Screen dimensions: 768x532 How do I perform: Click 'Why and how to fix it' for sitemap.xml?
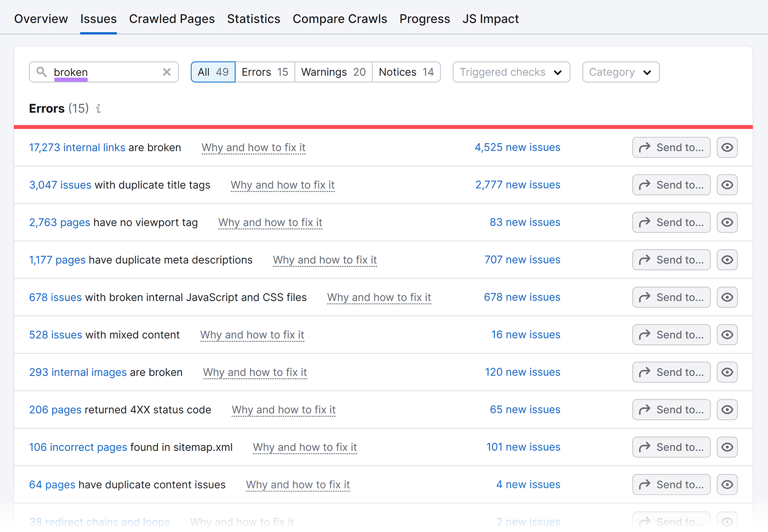305,447
